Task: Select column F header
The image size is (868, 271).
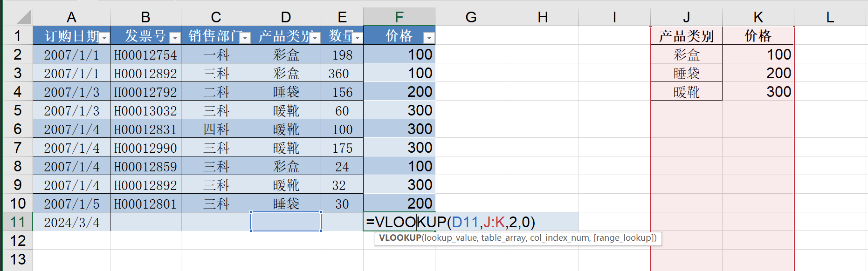Action: pos(399,17)
